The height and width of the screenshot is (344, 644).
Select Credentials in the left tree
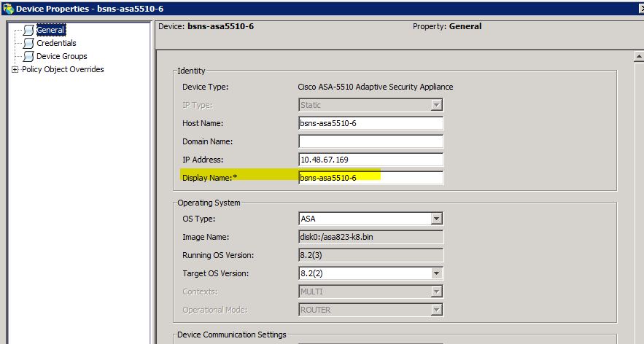click(x=56, y=43)
